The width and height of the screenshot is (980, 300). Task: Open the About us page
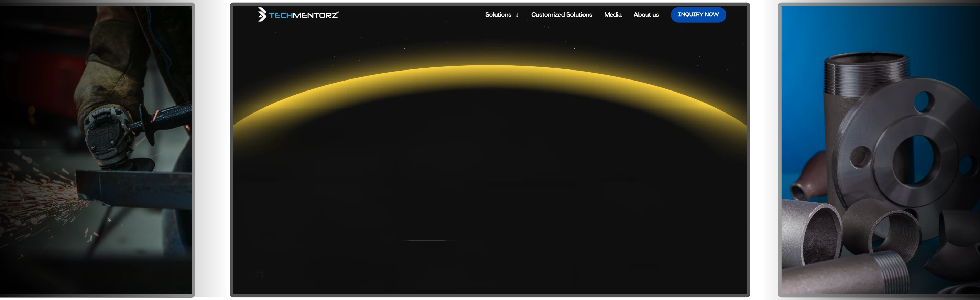[x=646, y=14]
